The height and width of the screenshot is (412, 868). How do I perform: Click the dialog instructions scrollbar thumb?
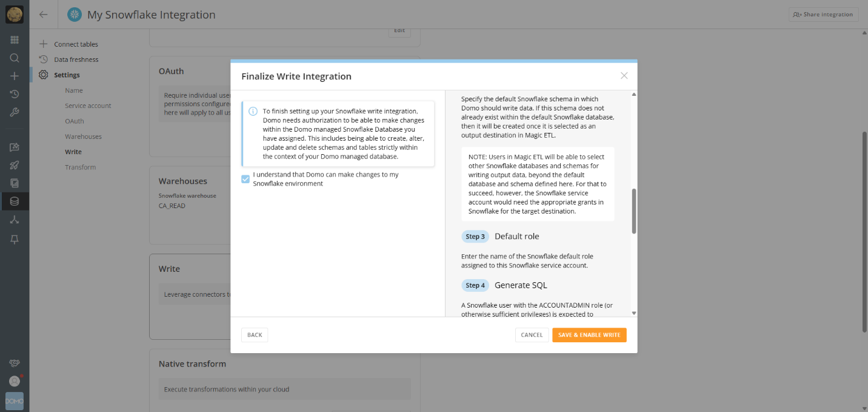[x=634, y=211]
